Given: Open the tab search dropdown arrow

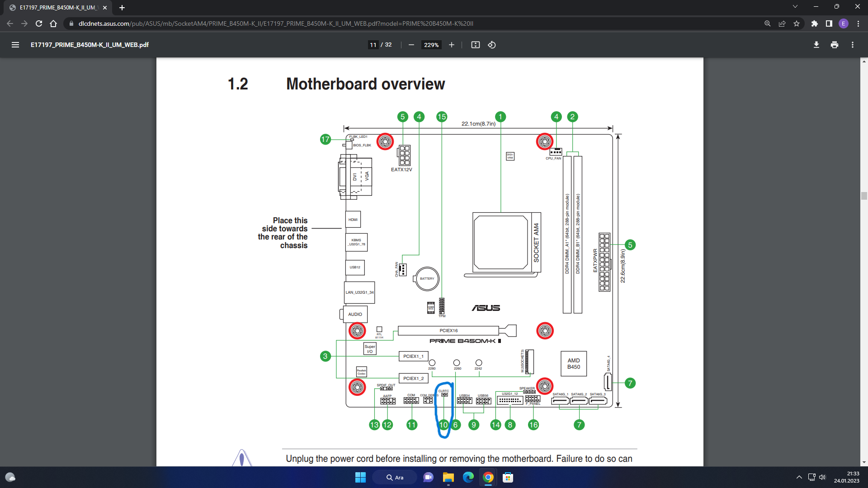Looking at the screenshot, I should (795, 6).
